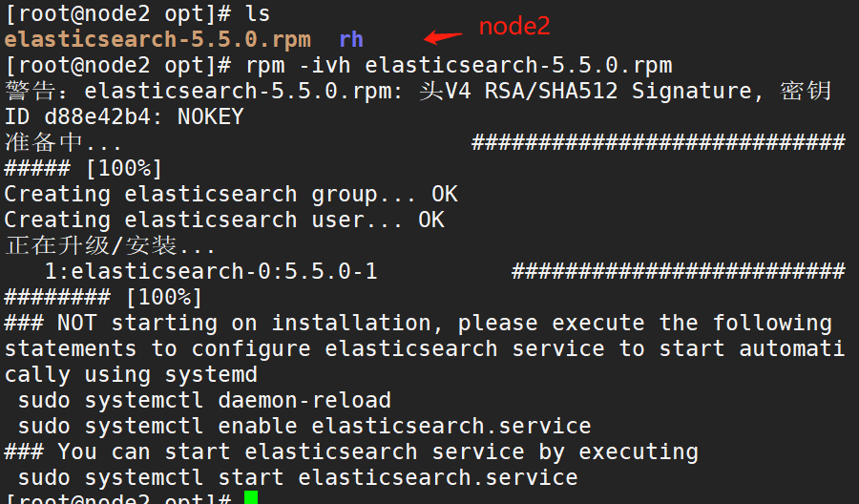Viewport: 859px width, 504px height.
Task: Click 'sudo systemctl start elasticsearch.service' line
Action: coord(298,477)
